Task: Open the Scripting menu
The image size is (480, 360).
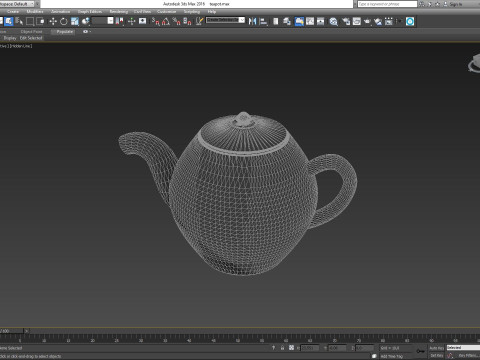Action: click(x=192, y=12)
